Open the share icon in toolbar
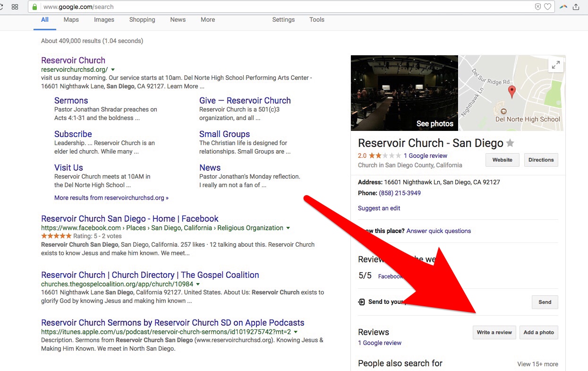588x371 pixels. click(576, 7)
